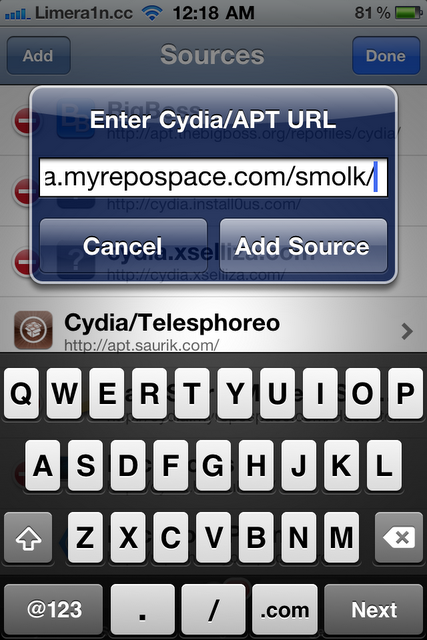The width and height of the screenshot is (427, 640).
Task: Tap the battery indicator in status bar
Action: click(x=409, y=13)
